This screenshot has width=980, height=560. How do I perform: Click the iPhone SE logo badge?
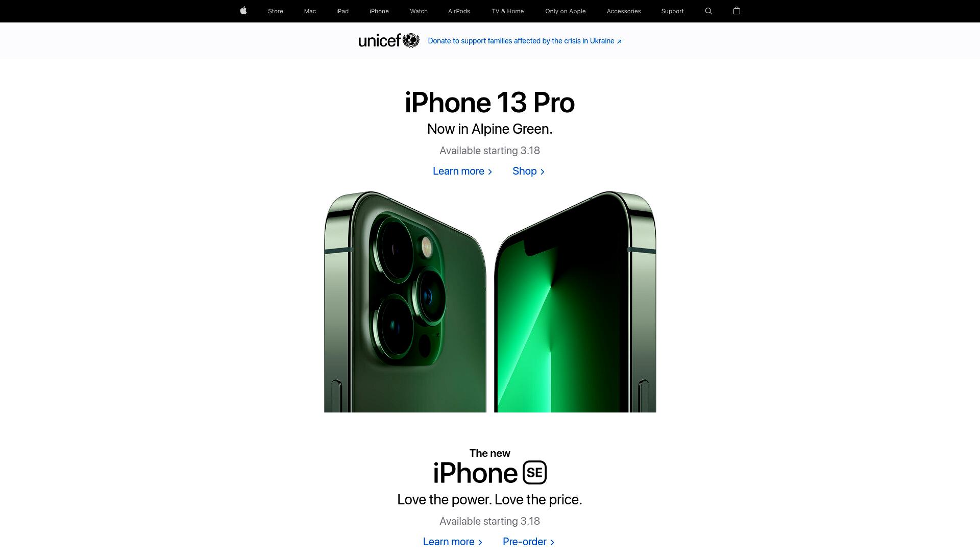(534, 472)
